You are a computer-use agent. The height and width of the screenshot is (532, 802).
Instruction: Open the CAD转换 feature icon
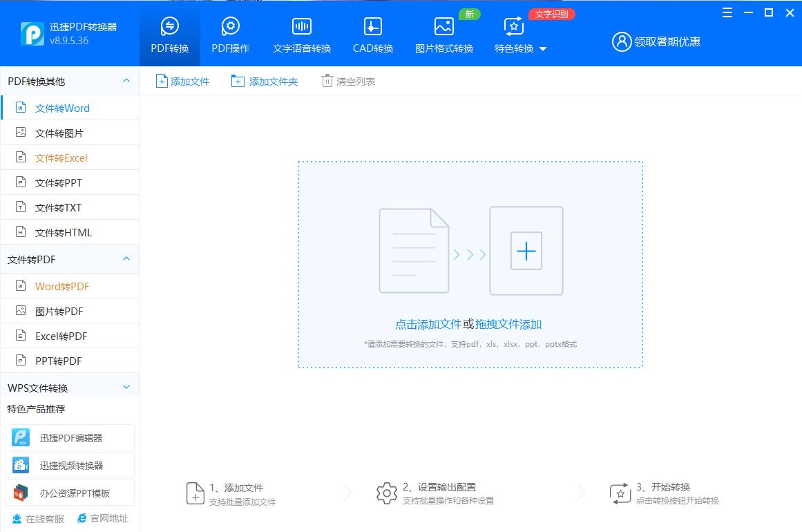click(372, 35)
